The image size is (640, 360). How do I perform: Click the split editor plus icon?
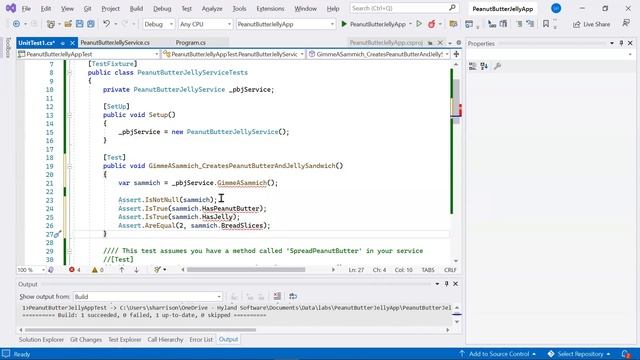(x=456, y=54)
